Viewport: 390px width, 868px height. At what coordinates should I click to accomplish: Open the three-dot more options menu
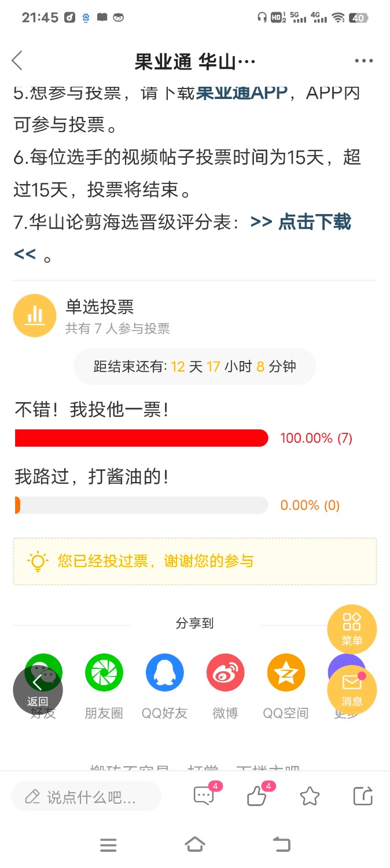coord(363,61)
